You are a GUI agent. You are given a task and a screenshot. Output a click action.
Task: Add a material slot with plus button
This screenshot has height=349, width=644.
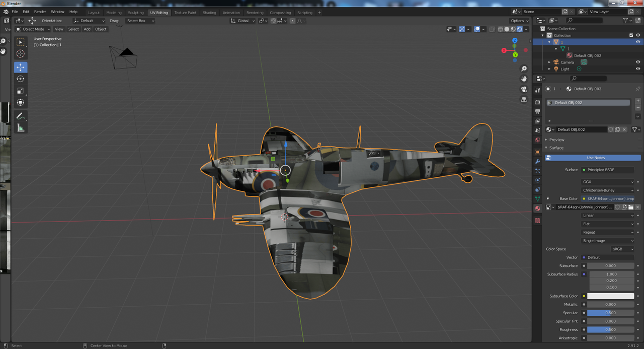tap(638, 101)
